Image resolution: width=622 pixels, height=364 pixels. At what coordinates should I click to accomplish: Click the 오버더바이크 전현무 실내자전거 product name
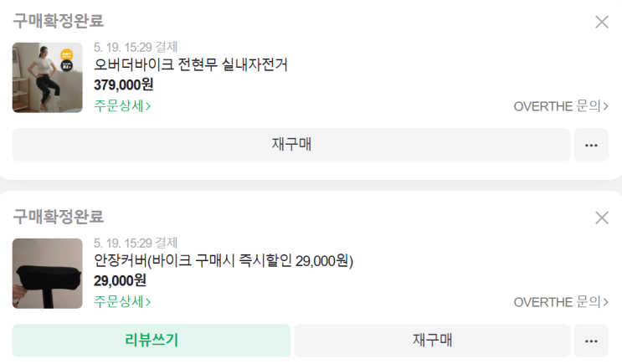pos(191,65)
